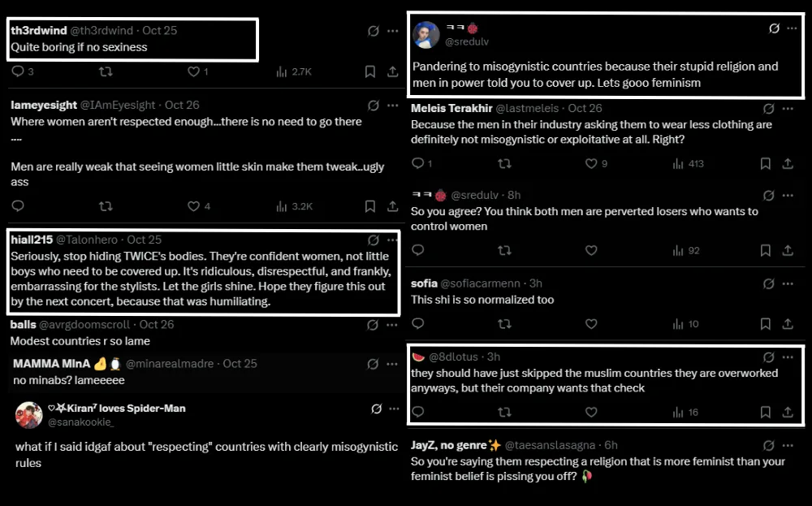Share th3rdwind's tweet
Image resolution: width=812 pixels, height=506 pixels.
(393, 71)
